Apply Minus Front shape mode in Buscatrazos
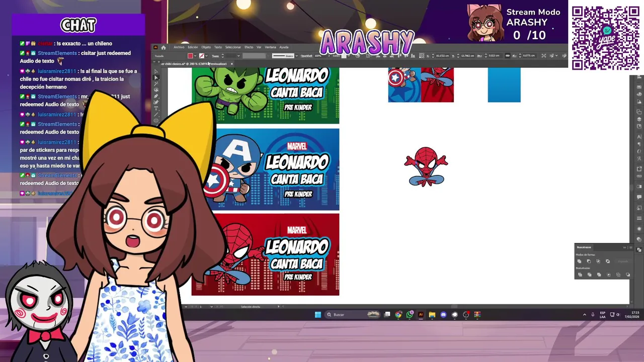Viewport: 644px width, 362px height. coord(589,261)
